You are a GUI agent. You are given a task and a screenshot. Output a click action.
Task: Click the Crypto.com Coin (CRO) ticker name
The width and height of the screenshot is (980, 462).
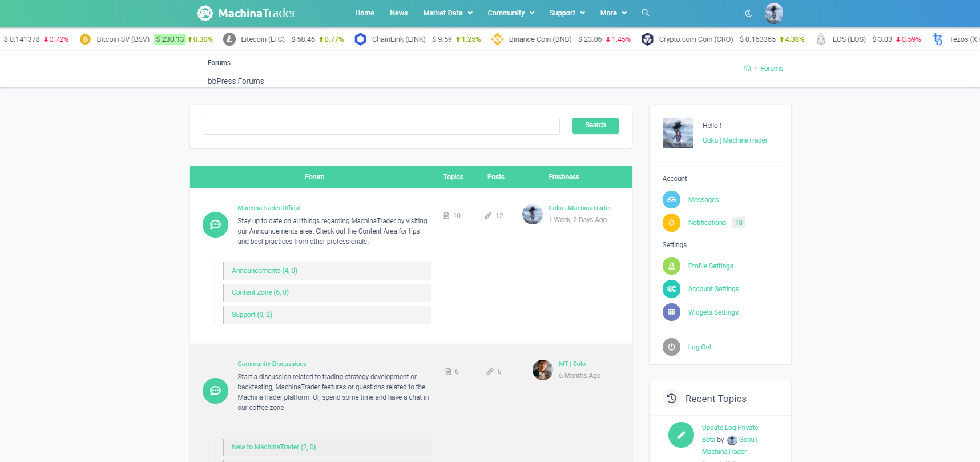tap(696, 39)
